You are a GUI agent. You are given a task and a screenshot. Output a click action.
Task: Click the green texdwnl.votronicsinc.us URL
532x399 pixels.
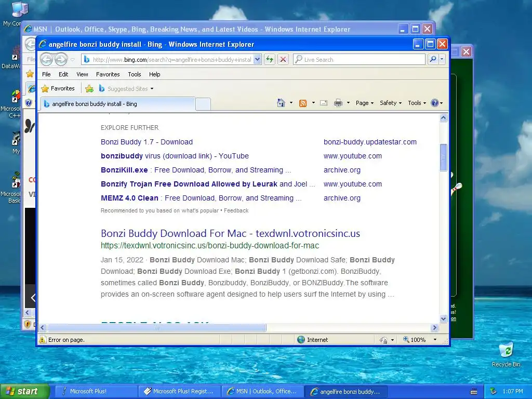[210, 246]
